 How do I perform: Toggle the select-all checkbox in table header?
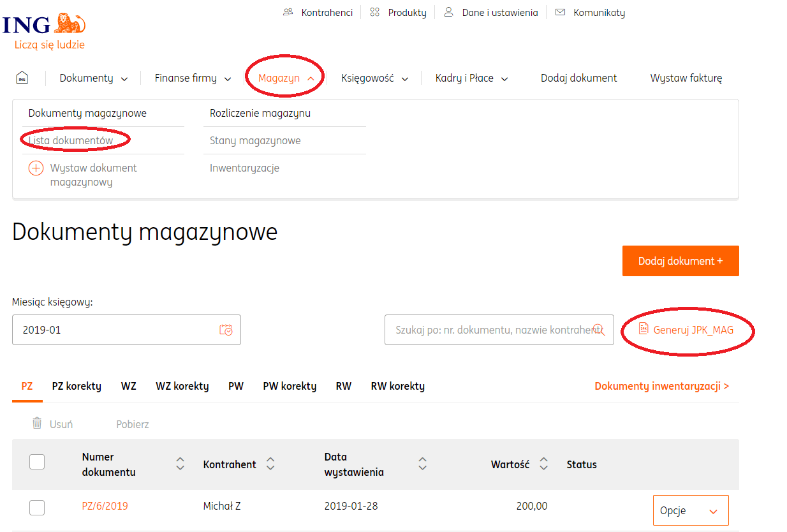(37, 462)
